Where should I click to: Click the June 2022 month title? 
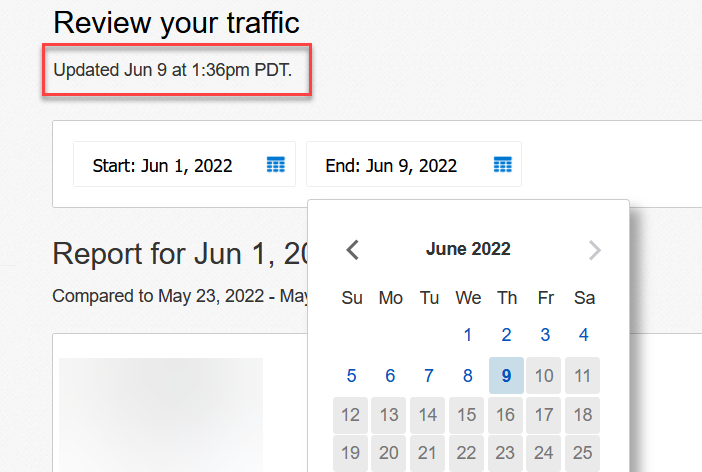[x=468, y=249]
